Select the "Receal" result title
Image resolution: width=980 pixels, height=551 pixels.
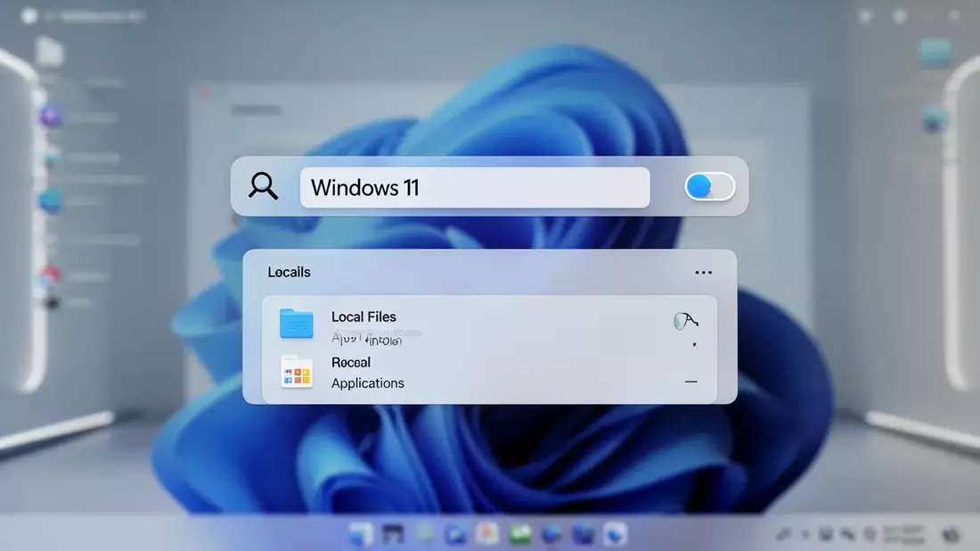tap(351, 362)
